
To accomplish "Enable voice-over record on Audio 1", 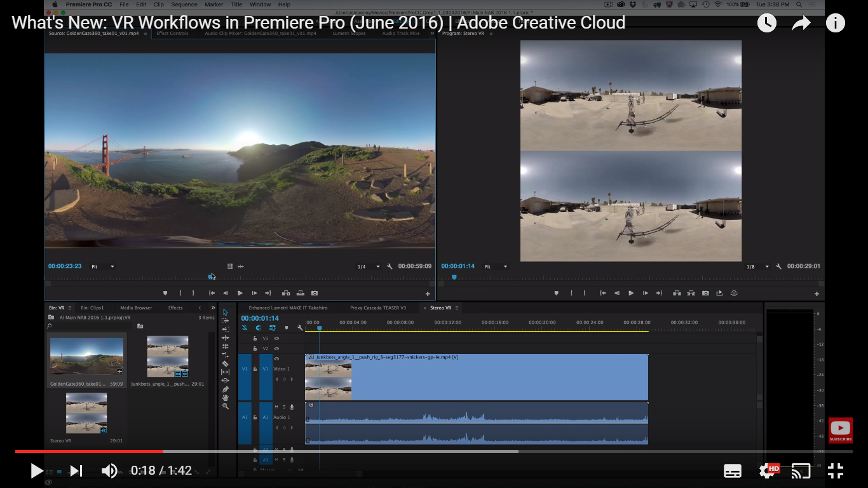I will (292, 407).
